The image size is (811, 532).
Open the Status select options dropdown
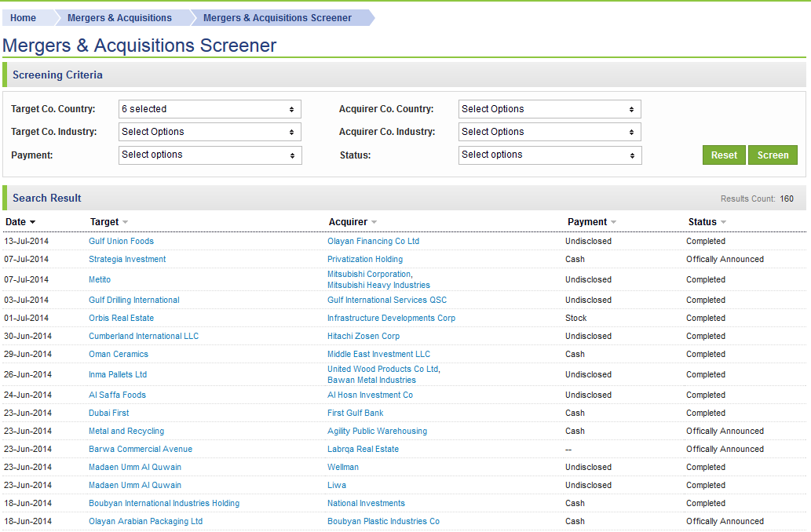tap(550, 155)
